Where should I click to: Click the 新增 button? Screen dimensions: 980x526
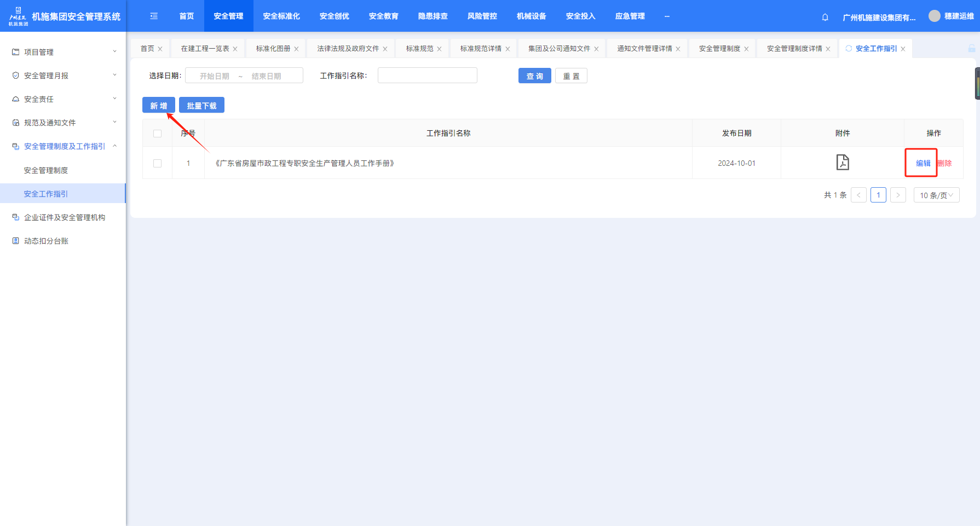pyautogui.click(x=158, y=106)
